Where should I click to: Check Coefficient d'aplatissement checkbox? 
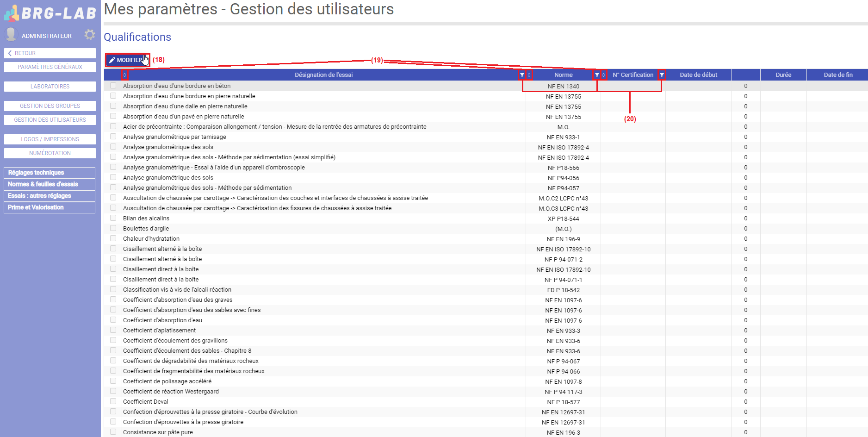113,330
